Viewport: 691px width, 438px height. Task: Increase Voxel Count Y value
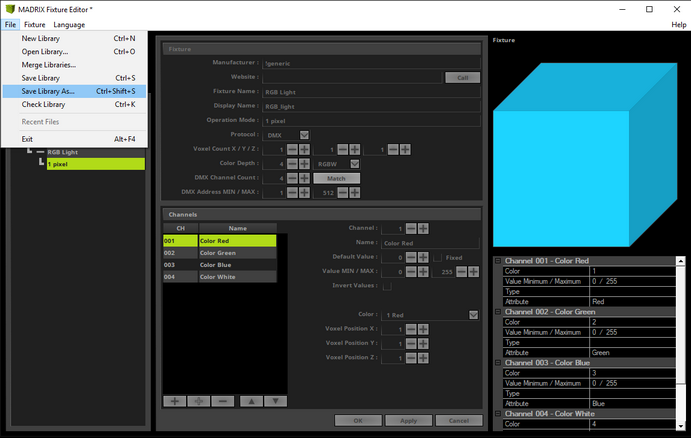(355, 149)
